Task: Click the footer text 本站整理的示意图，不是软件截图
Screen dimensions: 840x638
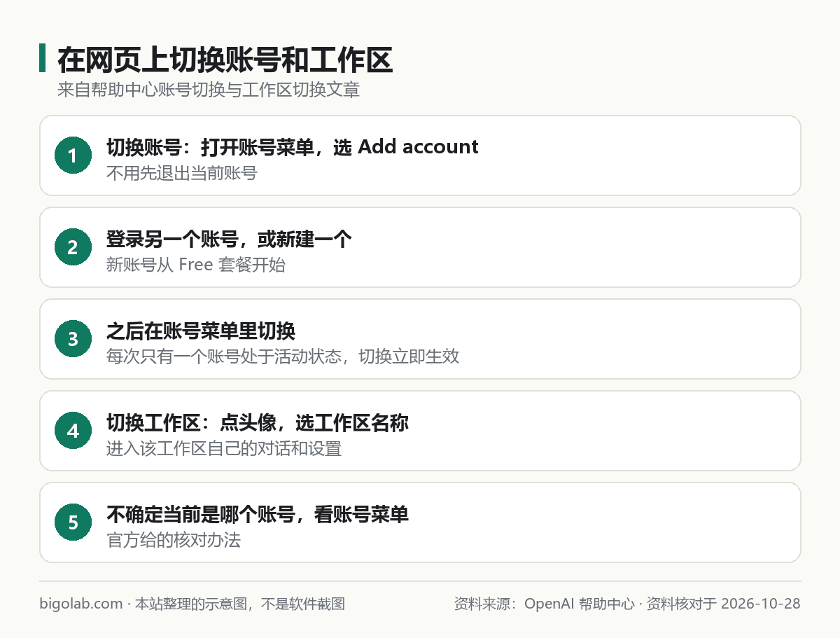Action: (240, 604)
